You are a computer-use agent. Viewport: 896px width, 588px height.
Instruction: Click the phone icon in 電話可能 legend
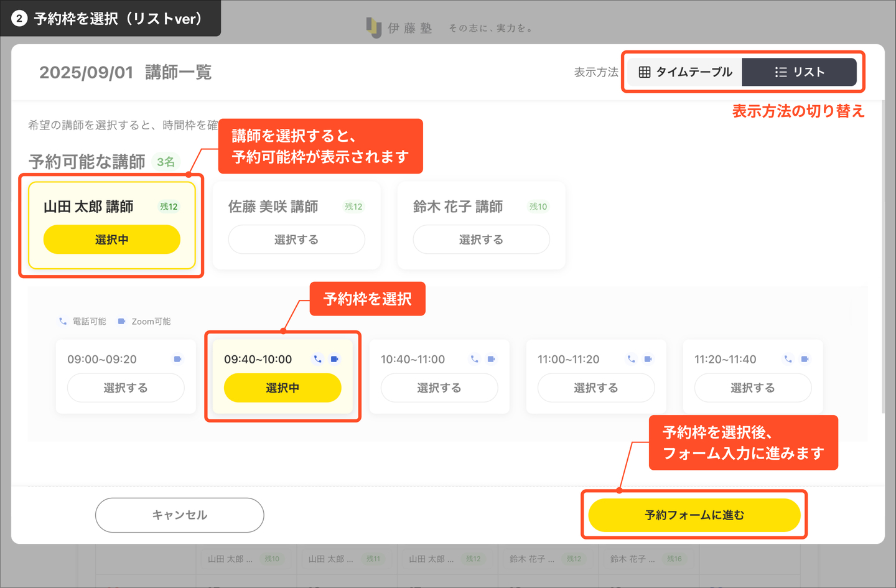pos(63,322)
